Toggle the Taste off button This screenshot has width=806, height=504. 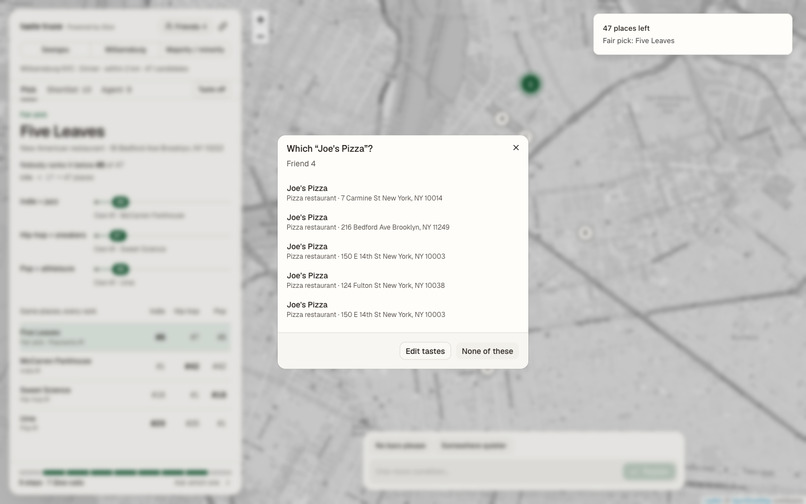pos(212,89)
